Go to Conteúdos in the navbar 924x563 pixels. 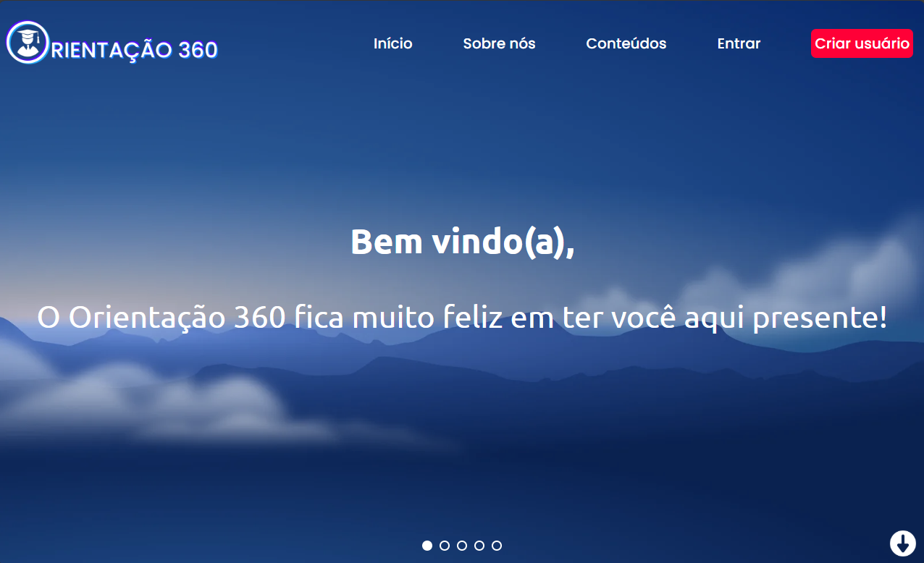626,43
